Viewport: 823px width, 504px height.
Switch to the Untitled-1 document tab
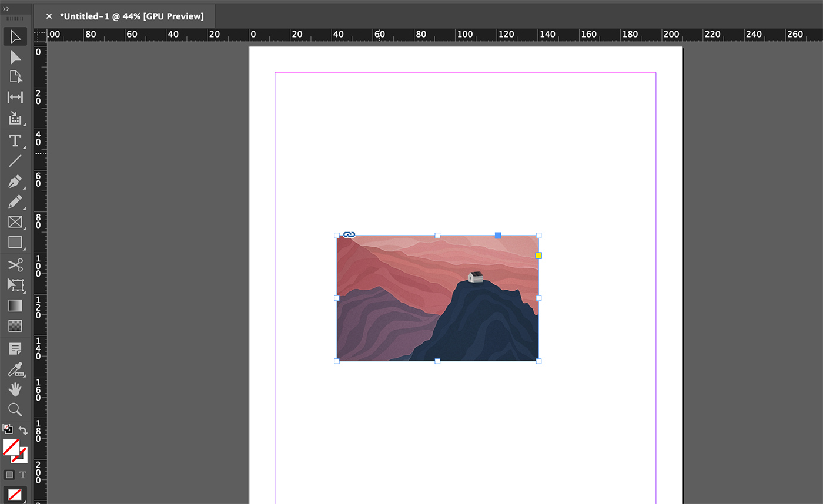point(132,16)
